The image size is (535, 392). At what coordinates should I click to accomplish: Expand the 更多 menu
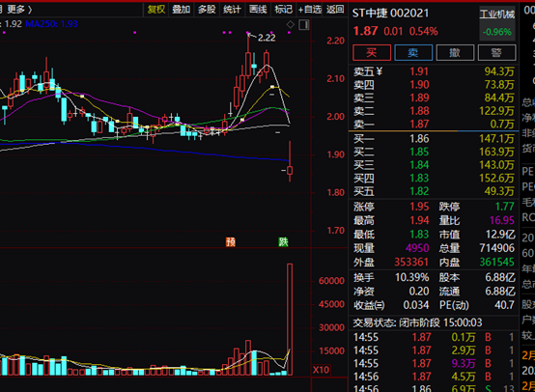coord(19,10)
